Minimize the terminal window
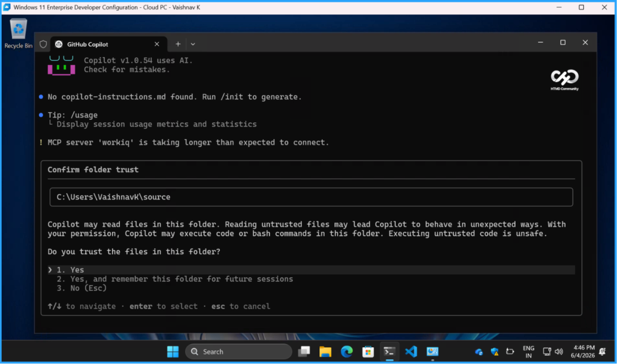This screenshot has height=364, width=617. pos(540,43)
